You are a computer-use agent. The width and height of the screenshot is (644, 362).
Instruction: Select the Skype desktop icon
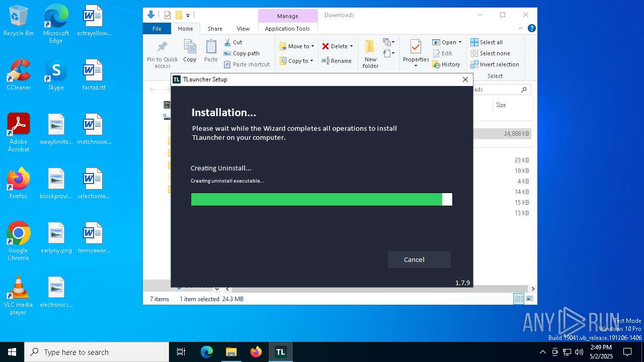coord(56,75)
